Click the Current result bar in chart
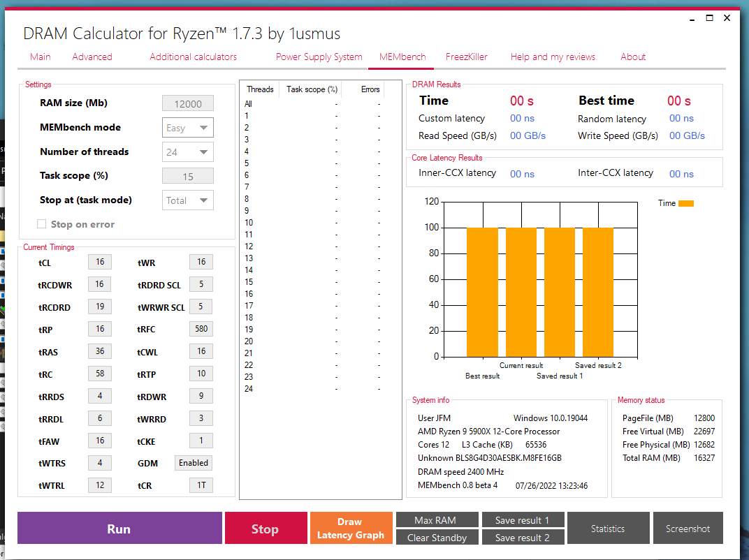Image resolution: width=749 pixels, height=560 pixels. coord(521,293)
